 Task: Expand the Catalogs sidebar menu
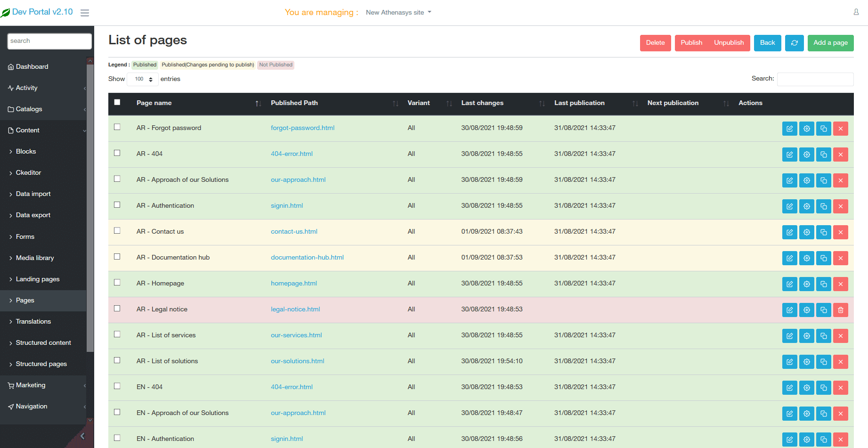click(x=43, y=109)
